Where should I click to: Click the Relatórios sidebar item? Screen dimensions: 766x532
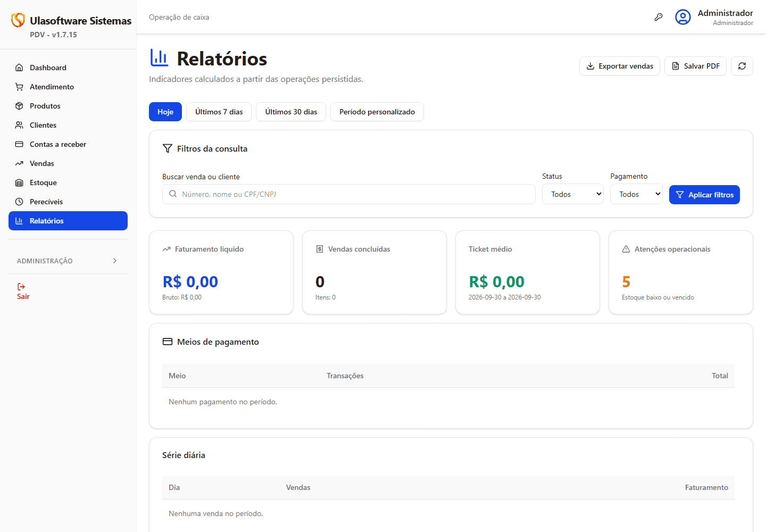68,221
